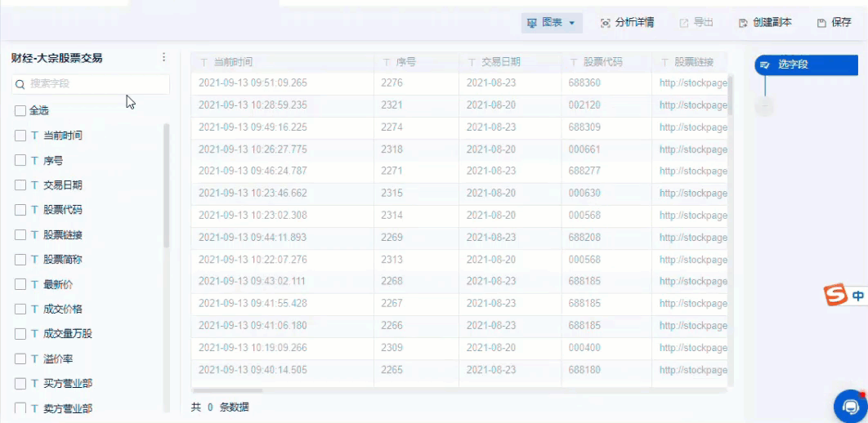Click the stock code cell 002120
Image resolution: width=868 pixels, height=423 pixels.
pyautogui.click(x=606, y=105)
